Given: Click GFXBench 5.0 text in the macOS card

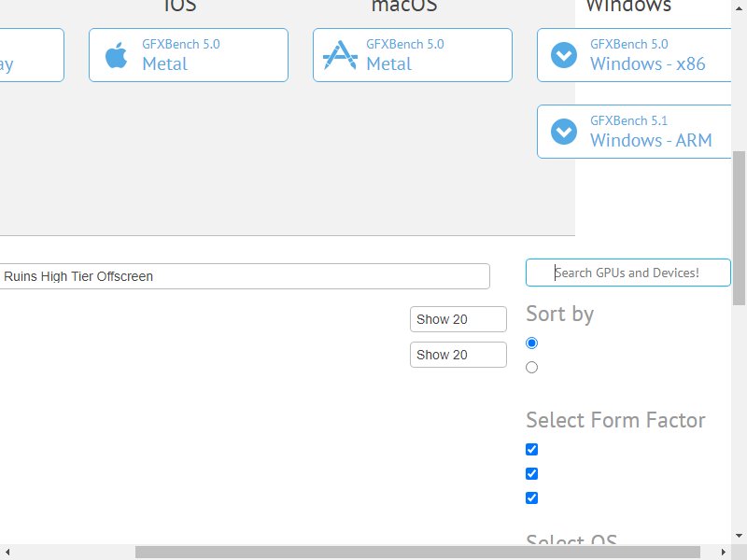Looking at the screenshot, I should [x=405, y=44].
